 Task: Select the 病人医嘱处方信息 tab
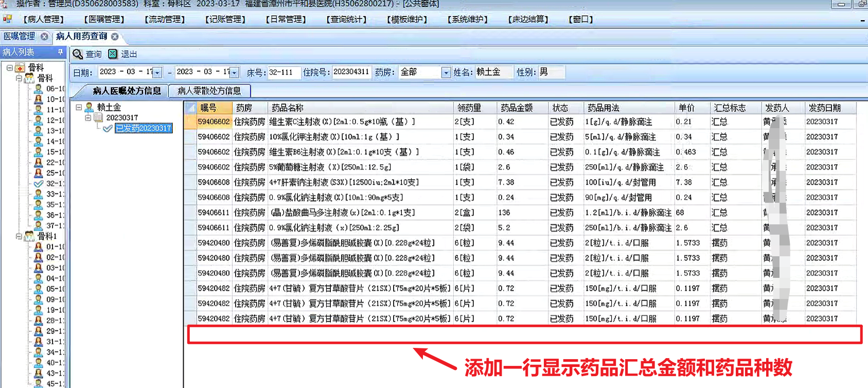tap(127, 91)
